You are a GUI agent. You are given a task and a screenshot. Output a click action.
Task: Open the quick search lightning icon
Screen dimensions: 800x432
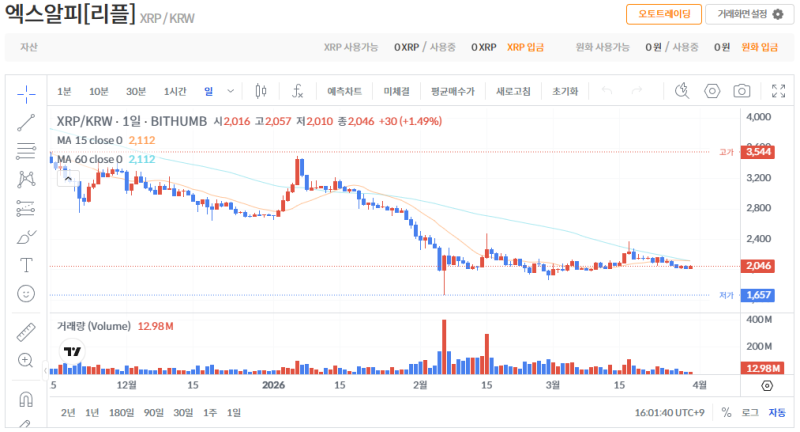[x=682, y=91]
